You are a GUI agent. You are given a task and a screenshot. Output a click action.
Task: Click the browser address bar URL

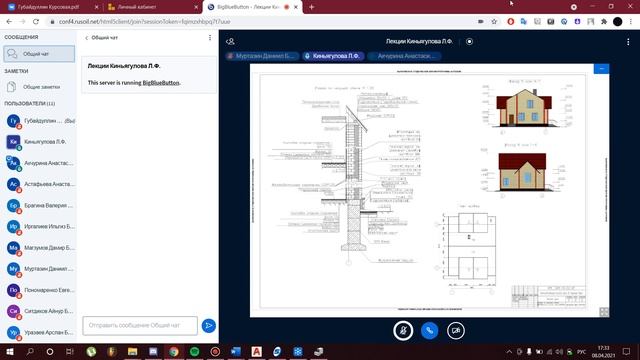[144, 22]
